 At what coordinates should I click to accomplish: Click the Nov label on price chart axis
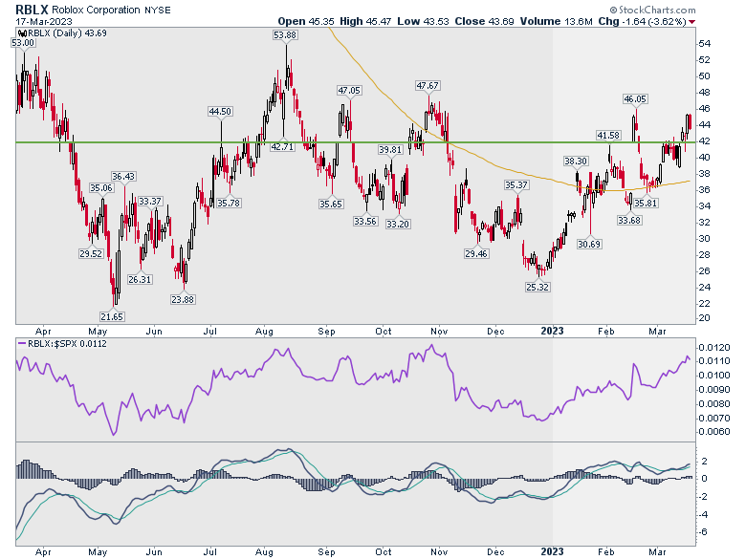[439, 331]
